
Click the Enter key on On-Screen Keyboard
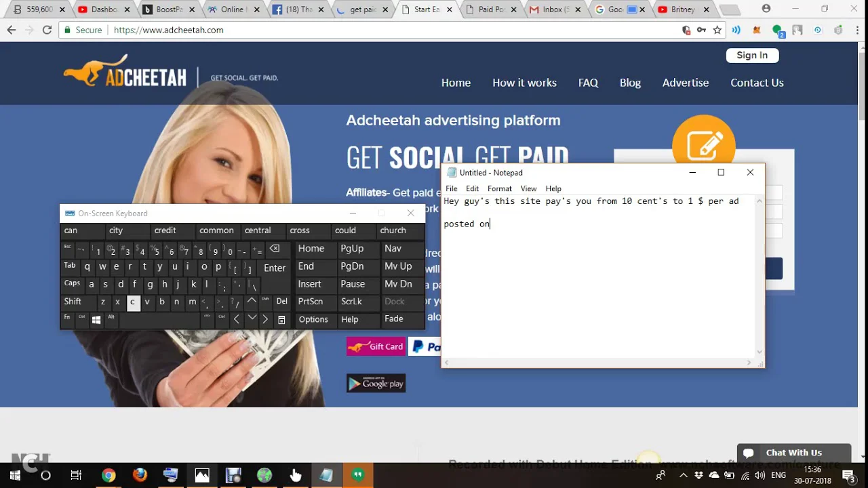275,268
